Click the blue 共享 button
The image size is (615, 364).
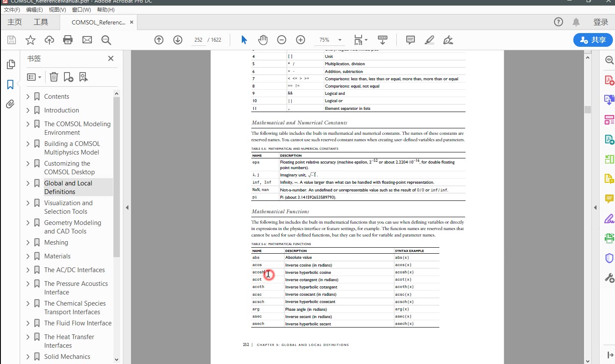click(x=593, y=39)
